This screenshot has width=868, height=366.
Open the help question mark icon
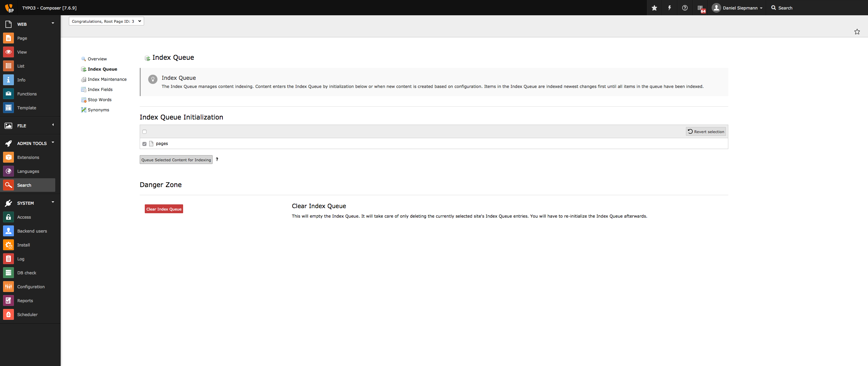[685, 8]
